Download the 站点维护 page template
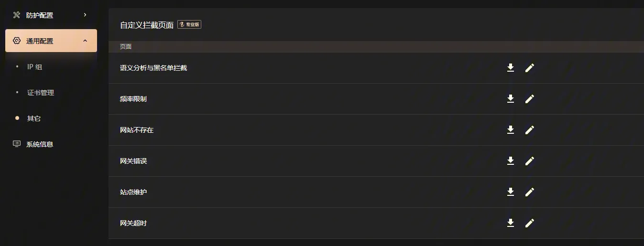Image resolution: width=644 pixels, height=246 pixels. coord(511,192)
